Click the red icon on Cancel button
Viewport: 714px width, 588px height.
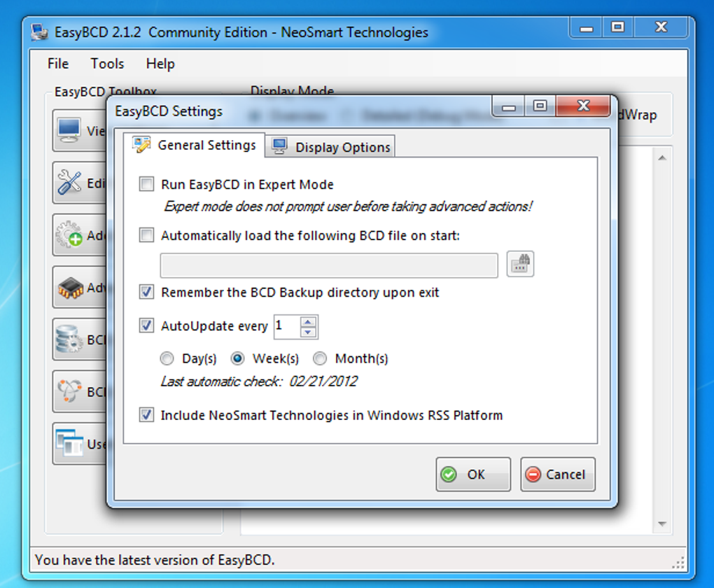[x=533, y=475]
